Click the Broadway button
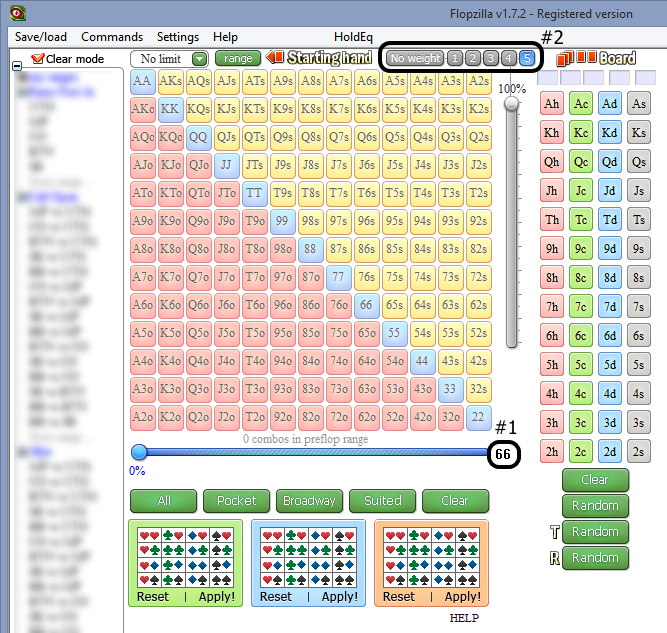 pyautogui.click(x=309, y=501)
